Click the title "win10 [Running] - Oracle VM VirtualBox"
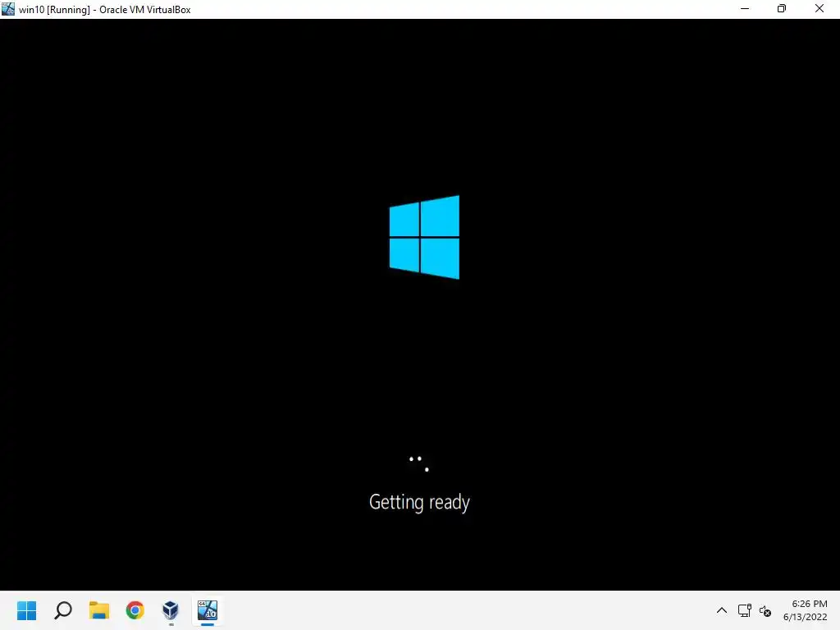The image size is (840, 630). [x=104, y=10]
